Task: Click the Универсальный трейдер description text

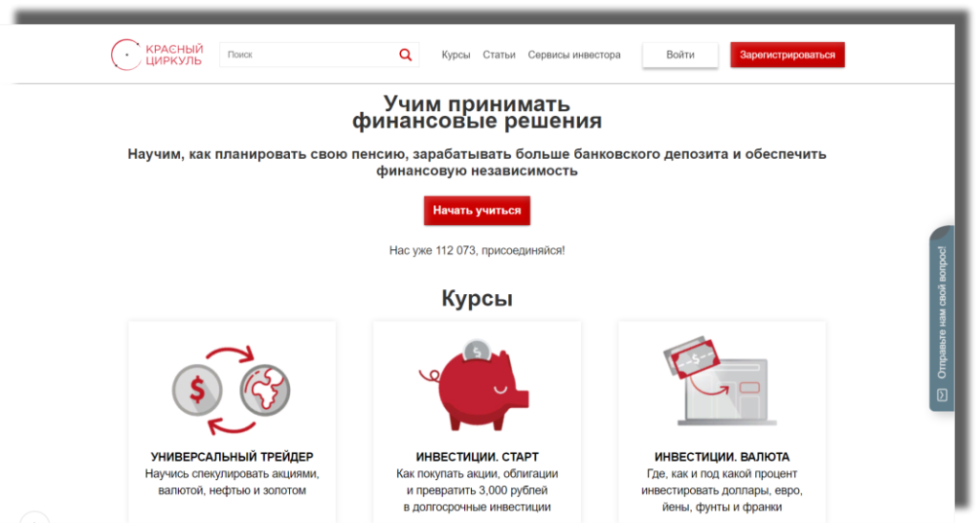Action: 232,483
